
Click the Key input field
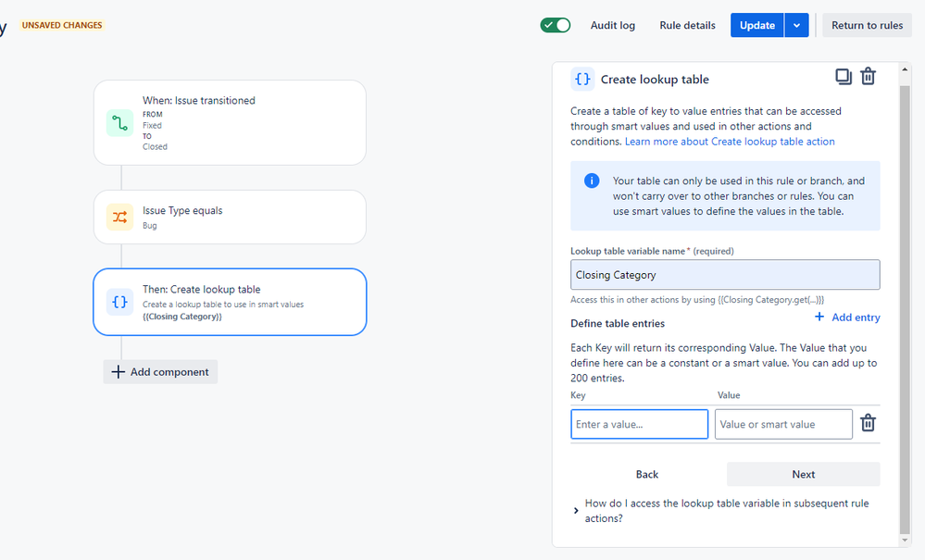tap(639, 424)
